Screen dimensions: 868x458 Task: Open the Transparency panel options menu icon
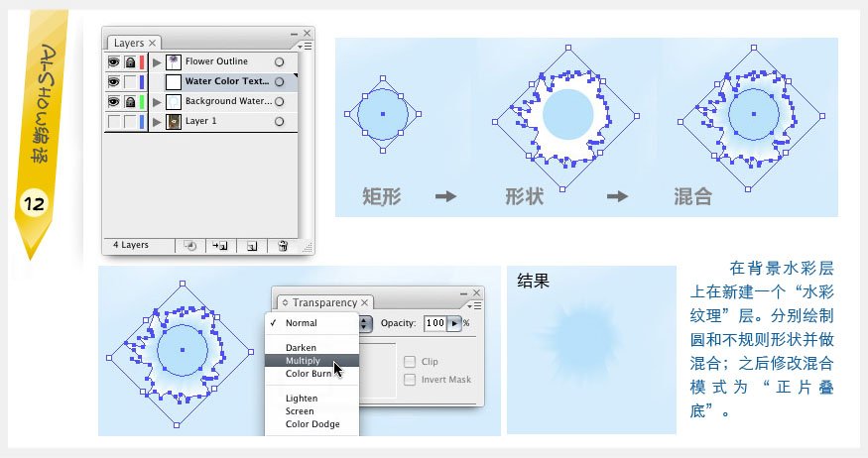[x=475, y=305]
